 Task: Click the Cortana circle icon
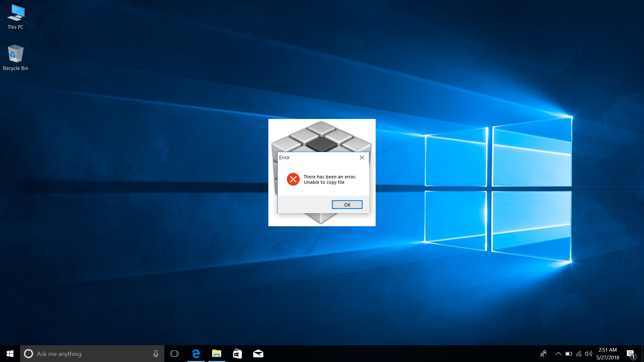29,354
